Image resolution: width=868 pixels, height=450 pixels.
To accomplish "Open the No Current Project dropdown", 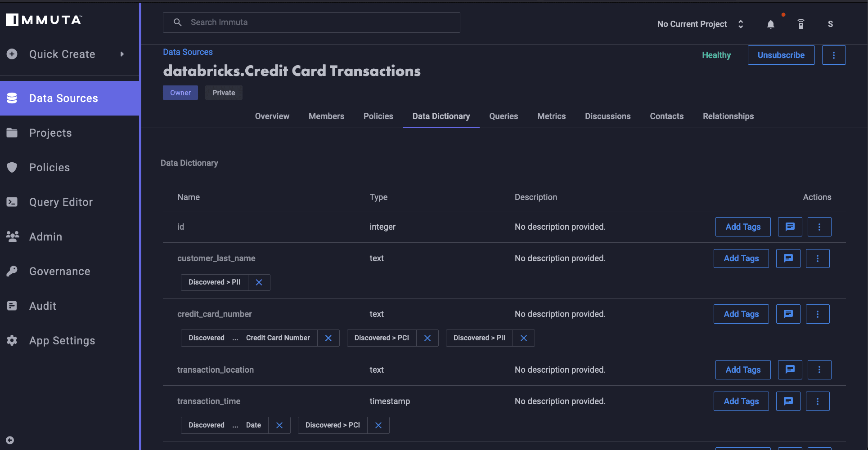I will pyautogui.click(x=700, y=24).
